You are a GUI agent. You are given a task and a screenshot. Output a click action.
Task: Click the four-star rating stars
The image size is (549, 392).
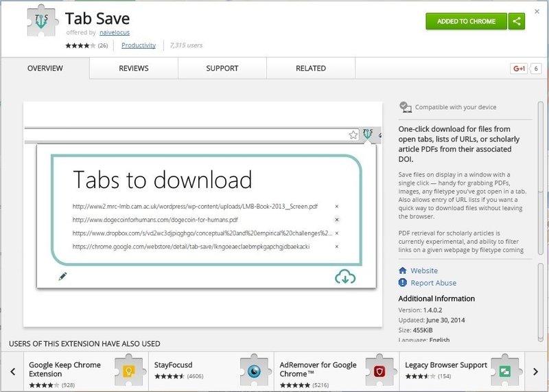click(x=80, y=45)
